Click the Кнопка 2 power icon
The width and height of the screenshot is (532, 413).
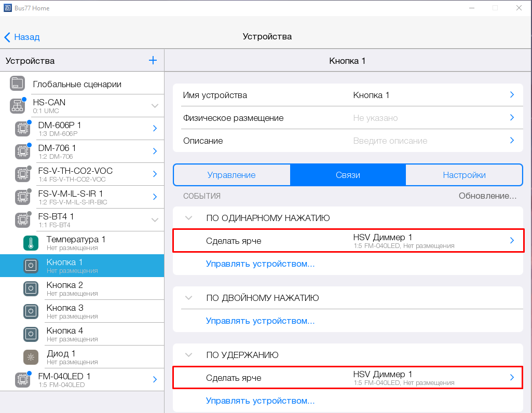coord(31,288)
